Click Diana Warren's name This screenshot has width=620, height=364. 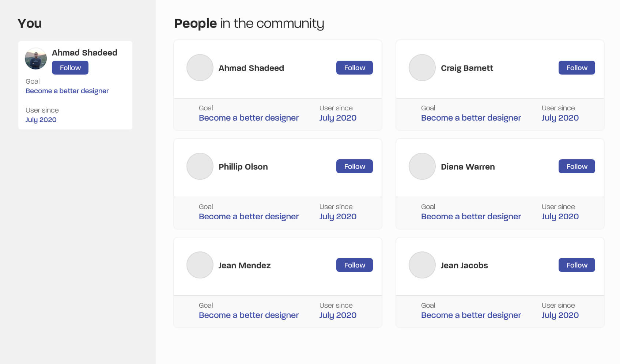(468, 167)
